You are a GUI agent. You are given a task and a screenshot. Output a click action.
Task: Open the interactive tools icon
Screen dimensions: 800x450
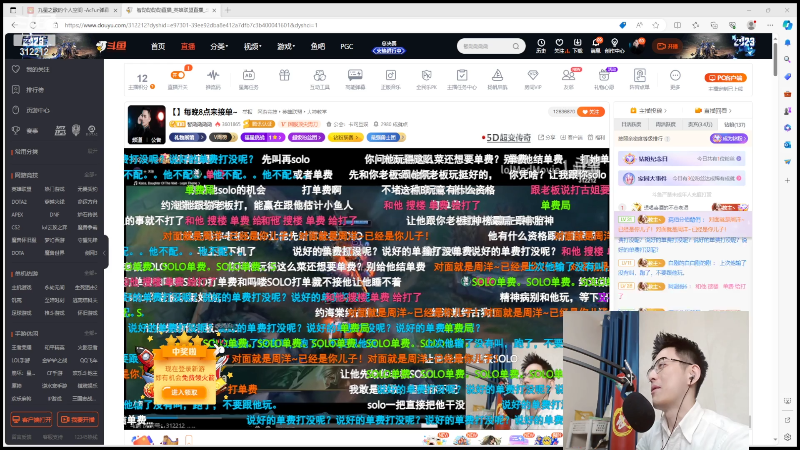pyautogui.click(x=320, y=76)
